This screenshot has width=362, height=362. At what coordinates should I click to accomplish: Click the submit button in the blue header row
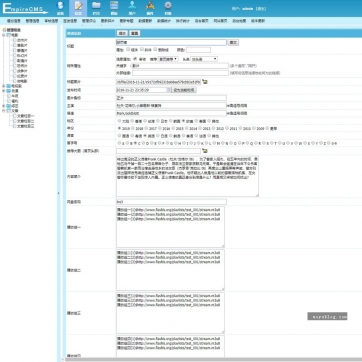coord(122,33)
